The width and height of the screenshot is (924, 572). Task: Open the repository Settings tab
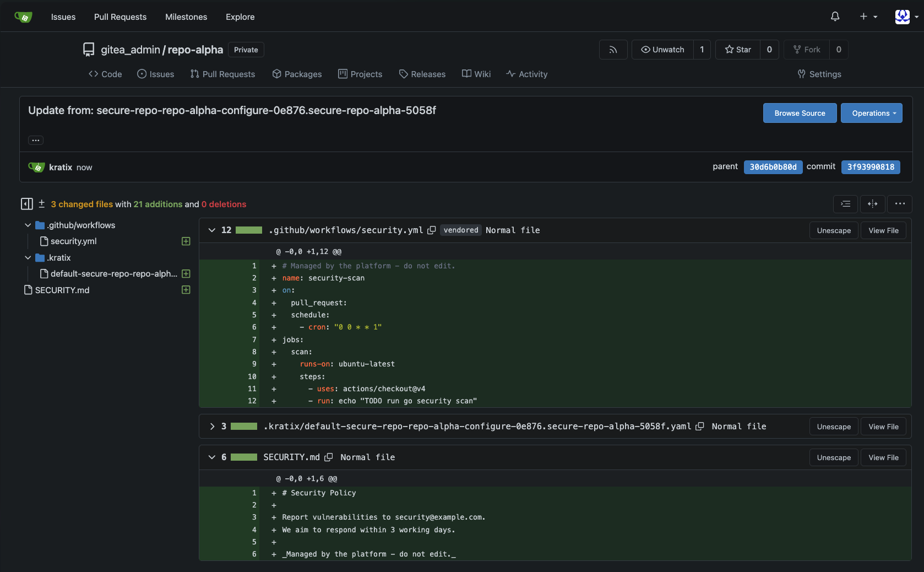[x=819, y=74]
